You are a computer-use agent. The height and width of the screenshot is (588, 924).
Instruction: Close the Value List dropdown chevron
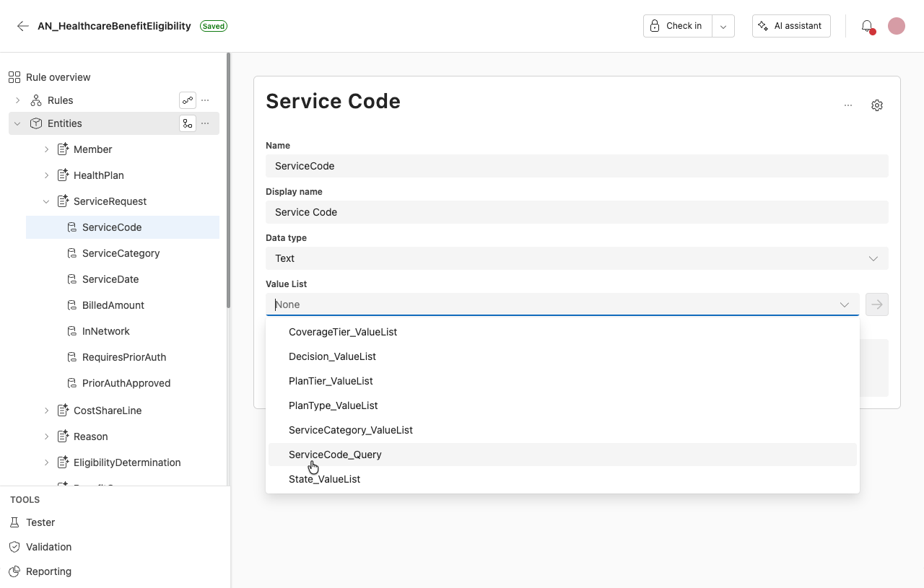pyautogui.click(x=845, y=304)
